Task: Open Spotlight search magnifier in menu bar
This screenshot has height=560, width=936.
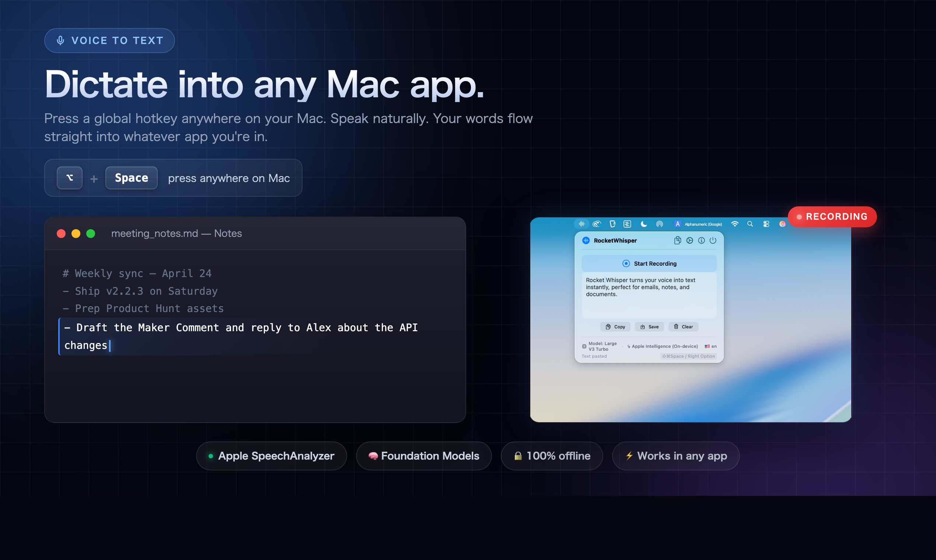Action: 750,224
